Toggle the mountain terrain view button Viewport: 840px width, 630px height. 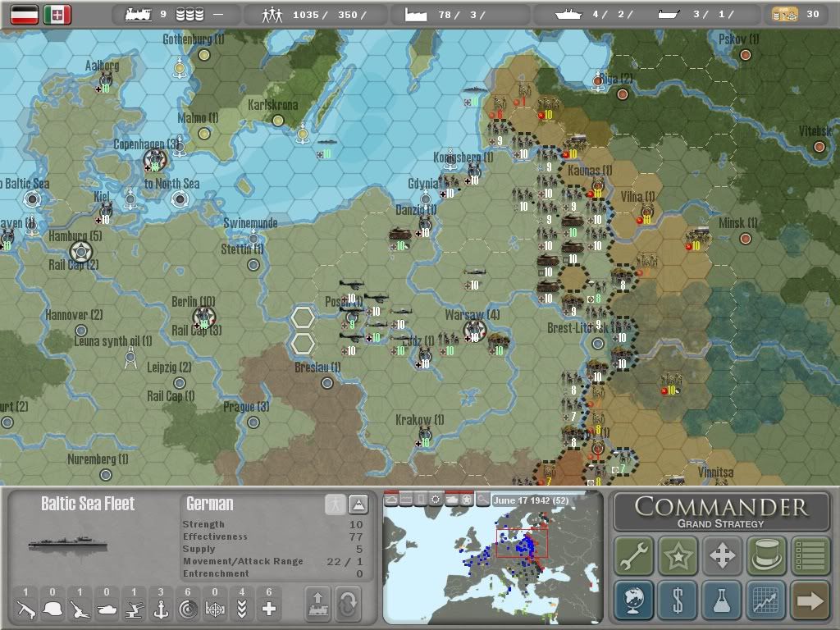point(358,504)
